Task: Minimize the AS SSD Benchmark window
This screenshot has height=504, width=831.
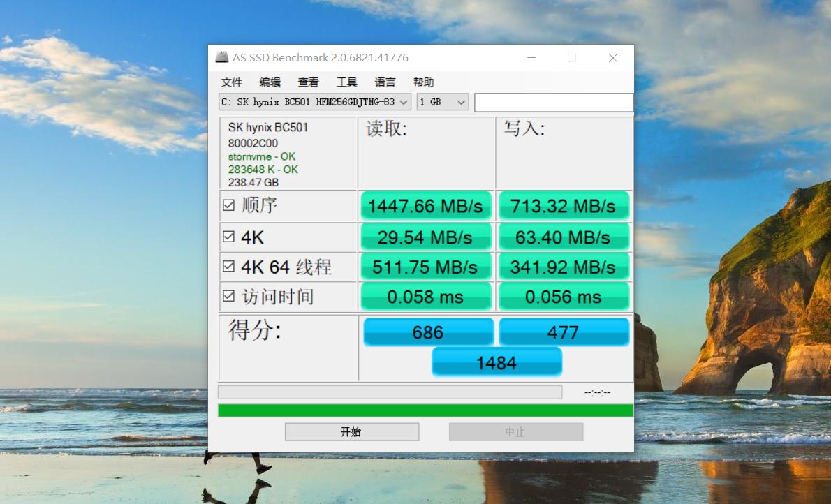Action: pyautogui.click(x=531, y=58)
